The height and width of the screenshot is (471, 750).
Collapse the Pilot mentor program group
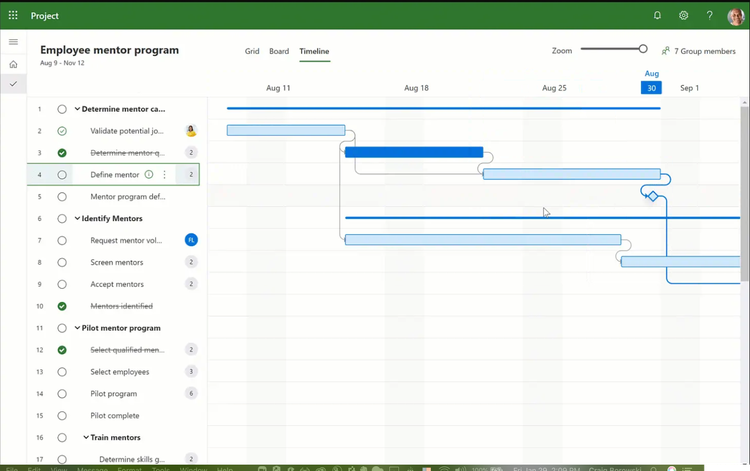click(x=77, y=328)
